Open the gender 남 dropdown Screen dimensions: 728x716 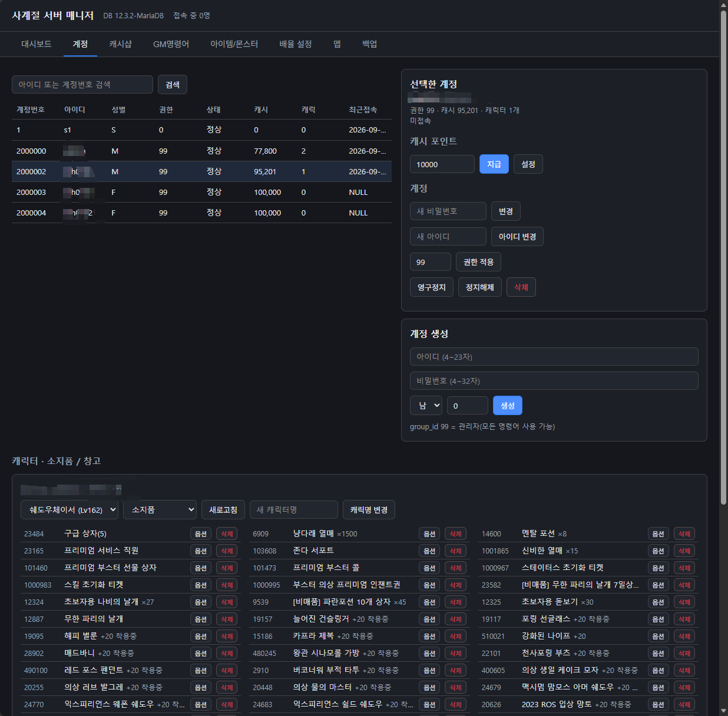click(426, 406)
